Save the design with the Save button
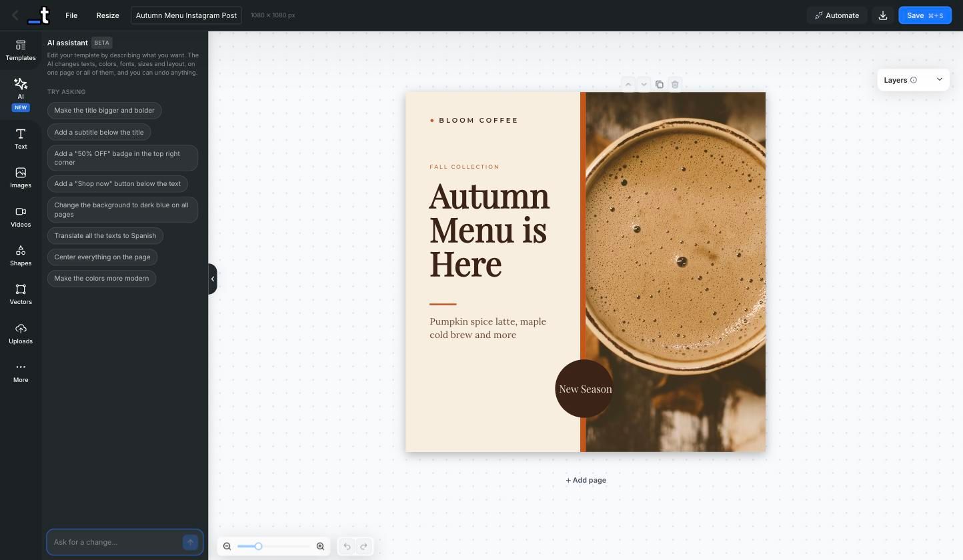 pyautogui.click(x=924, y=15)
